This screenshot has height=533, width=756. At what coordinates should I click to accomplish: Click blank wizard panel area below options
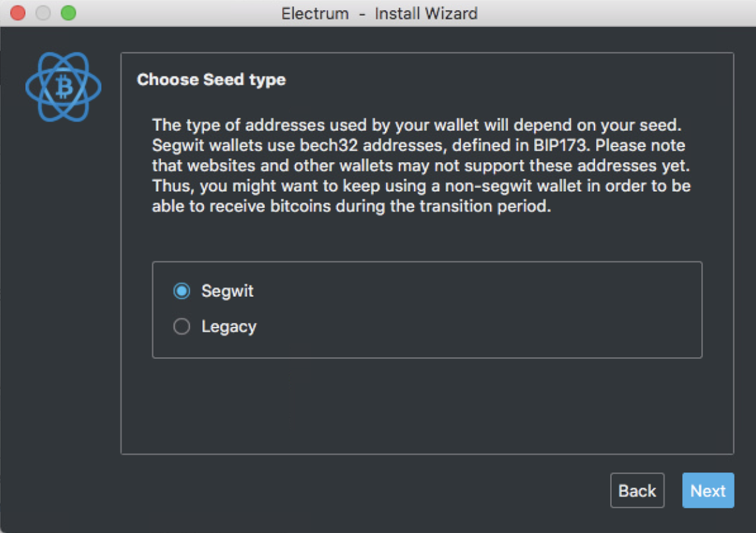coord(427,405)
